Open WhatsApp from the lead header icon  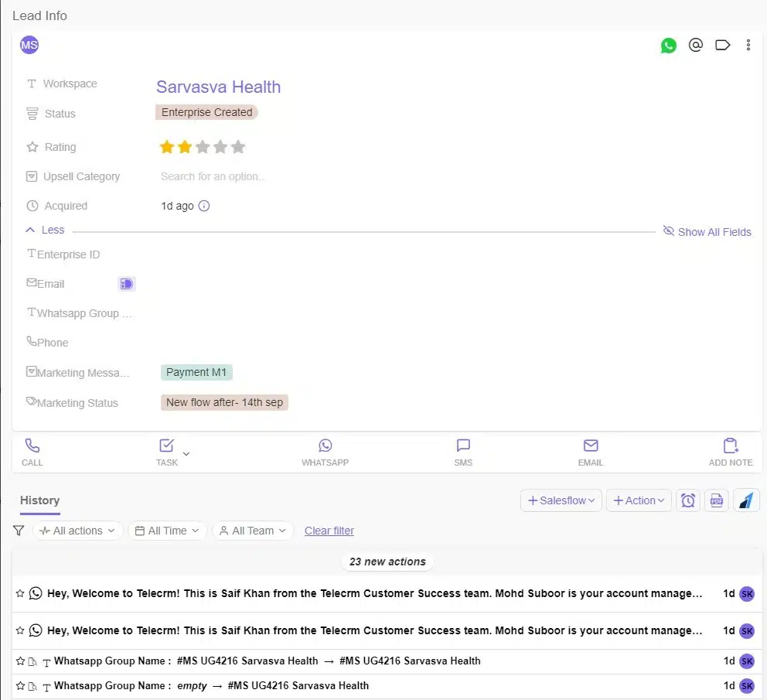[668, 45]
